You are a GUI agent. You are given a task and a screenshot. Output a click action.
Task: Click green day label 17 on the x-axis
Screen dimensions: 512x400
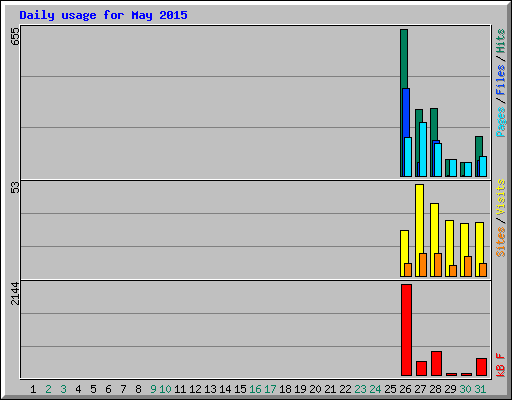(x=270, y=389)
